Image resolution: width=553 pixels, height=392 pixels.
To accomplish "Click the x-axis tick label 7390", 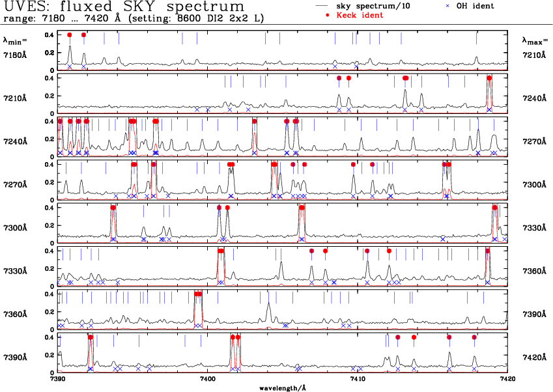I will [57, 379].
